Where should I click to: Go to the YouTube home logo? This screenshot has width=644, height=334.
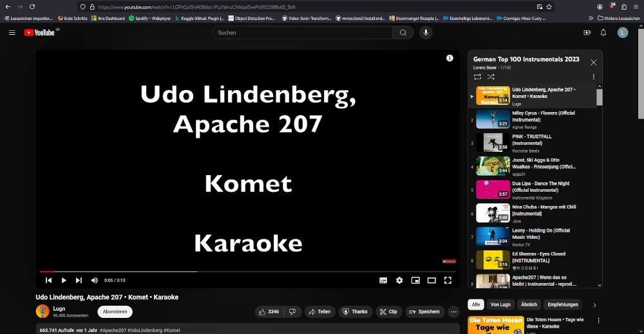pos(39,32)
